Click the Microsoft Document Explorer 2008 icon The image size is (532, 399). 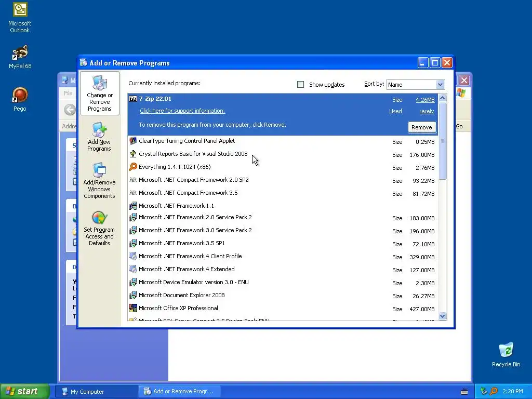(x=133, y=295)
